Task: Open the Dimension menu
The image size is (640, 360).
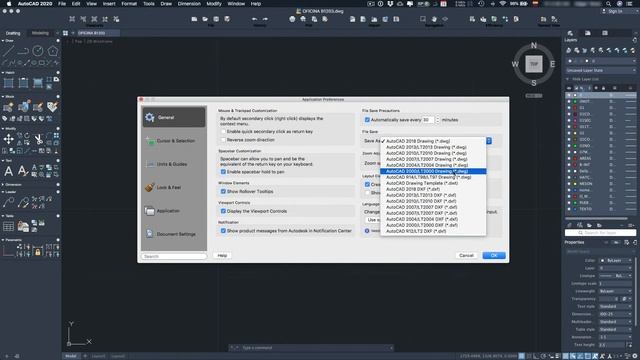Action: coord(189,4)
